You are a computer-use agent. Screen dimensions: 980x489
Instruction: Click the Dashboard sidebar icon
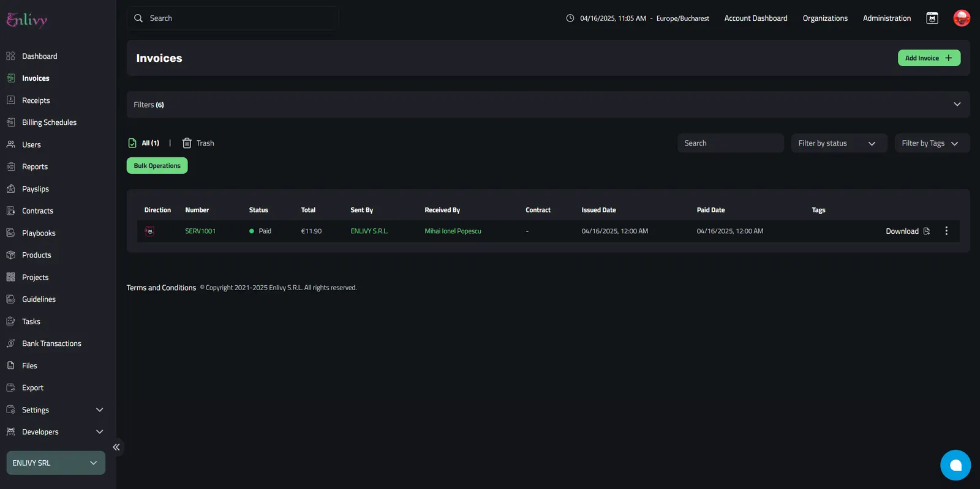tap(10, 56)
